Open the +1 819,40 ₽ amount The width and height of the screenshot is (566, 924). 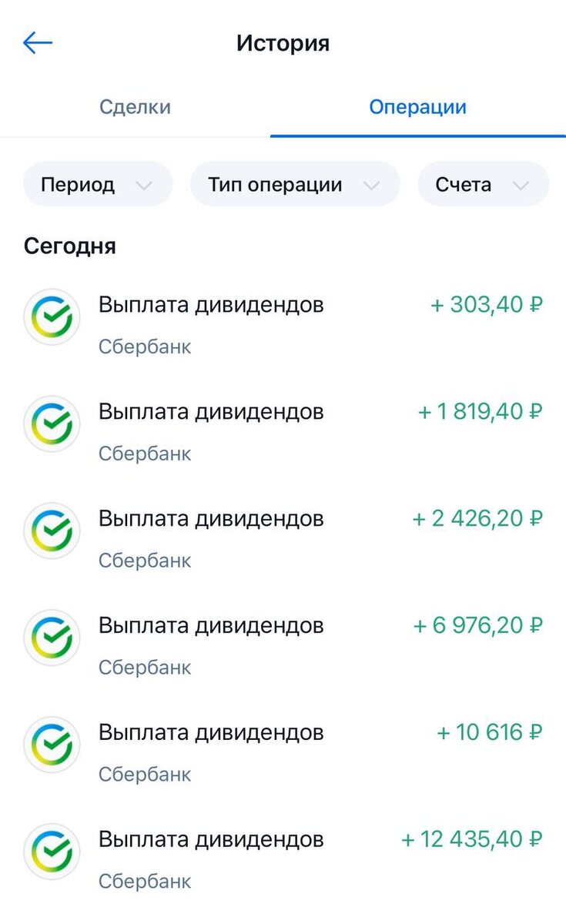pyautogui.click(x=481, y=412)
